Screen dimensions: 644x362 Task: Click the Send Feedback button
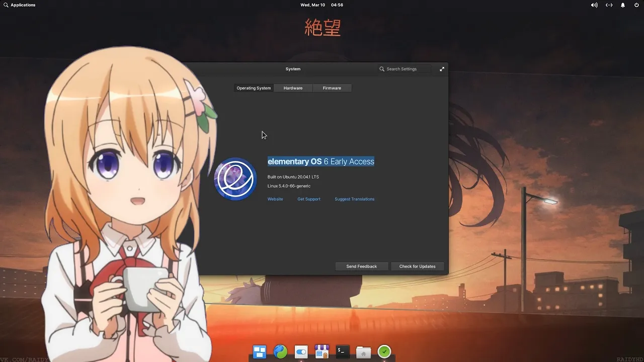pyautogui.click(x=362, y=266)
